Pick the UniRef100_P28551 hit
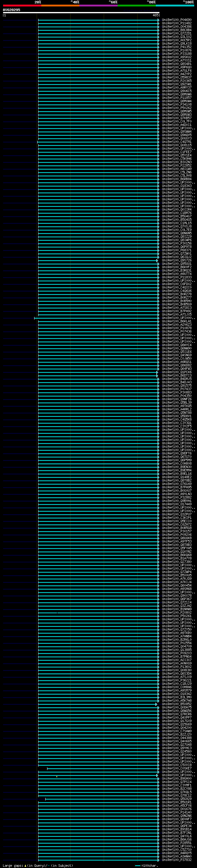Viewport: 197px width, 868px height. pos(176,843)
